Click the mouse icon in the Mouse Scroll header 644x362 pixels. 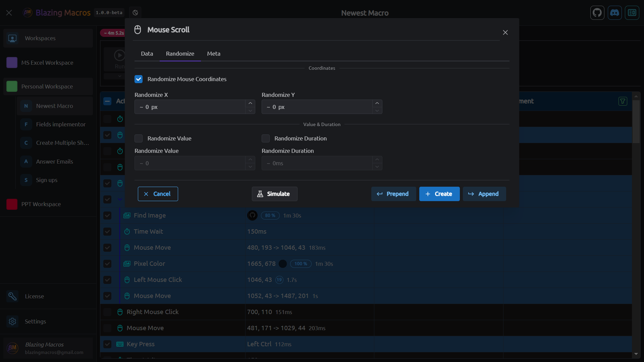(138, 29)
